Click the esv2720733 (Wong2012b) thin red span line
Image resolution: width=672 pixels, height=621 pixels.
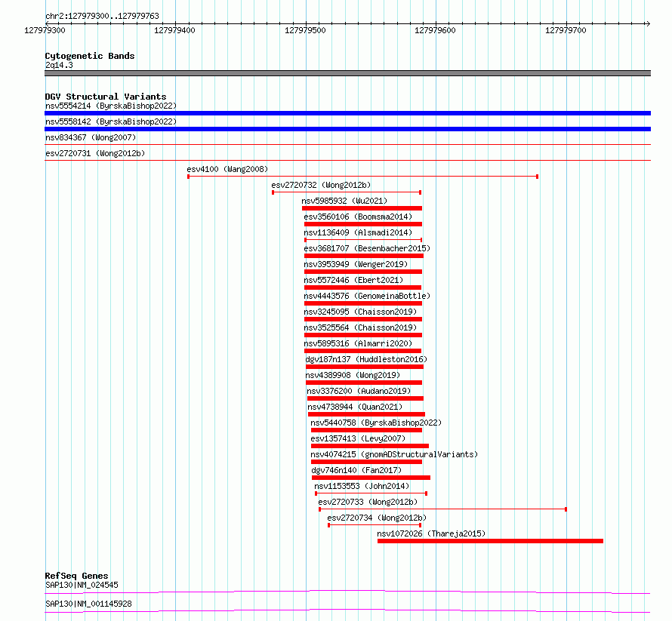(x=443, y=509)
